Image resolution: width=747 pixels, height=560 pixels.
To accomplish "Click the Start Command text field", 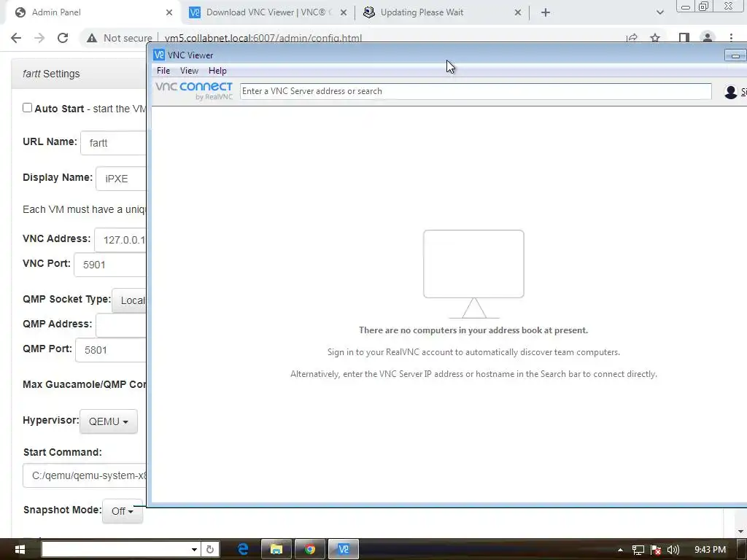I will coord(85,475).
